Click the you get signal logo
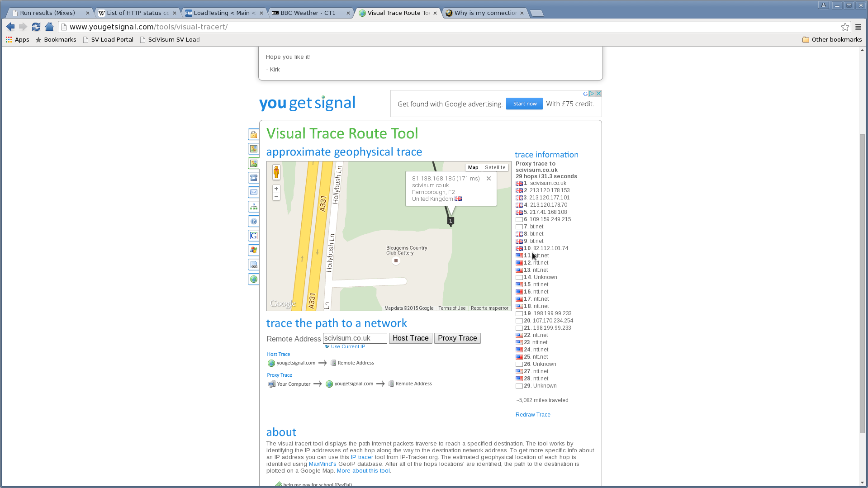Image resolution: width=868 pixels, height=488 pixels. [x=307, y=103]
